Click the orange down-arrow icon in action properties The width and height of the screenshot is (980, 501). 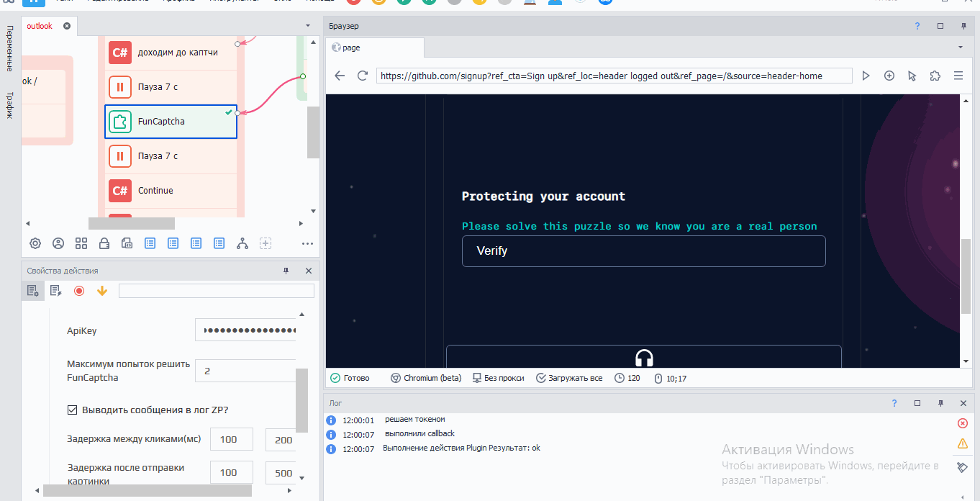point(102,291)
